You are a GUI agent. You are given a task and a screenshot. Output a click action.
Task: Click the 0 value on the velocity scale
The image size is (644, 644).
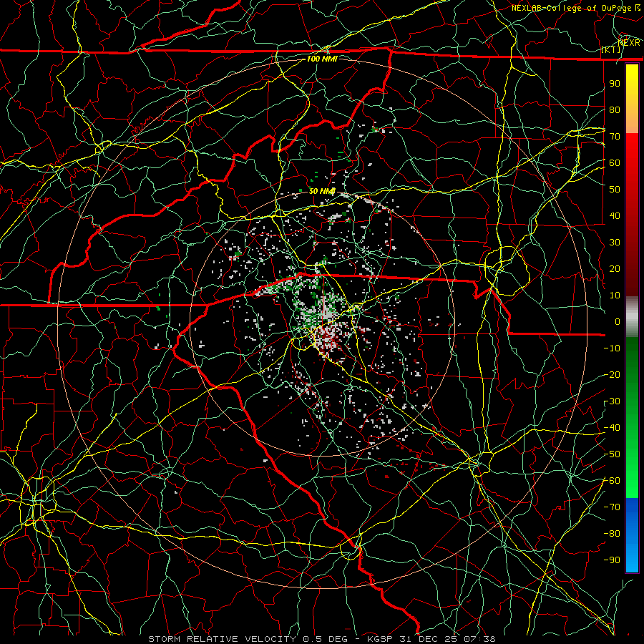618,321
